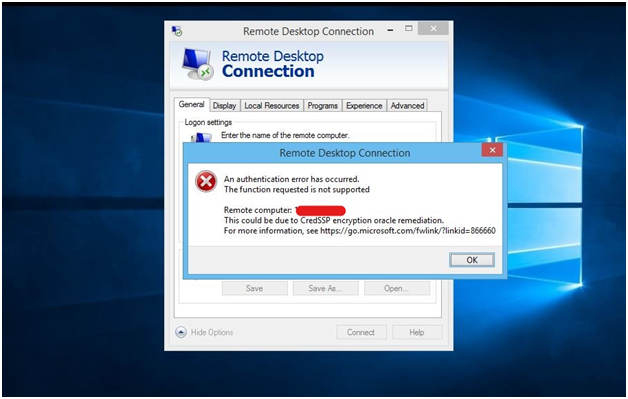This screenshot has width=628, height=399.
Task: Minimize the Remote Desktop Connection window
Action: click(390, 30)
